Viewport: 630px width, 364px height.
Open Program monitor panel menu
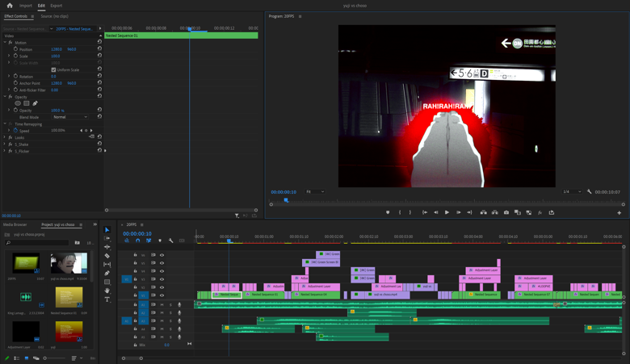(x=300, y=16)
